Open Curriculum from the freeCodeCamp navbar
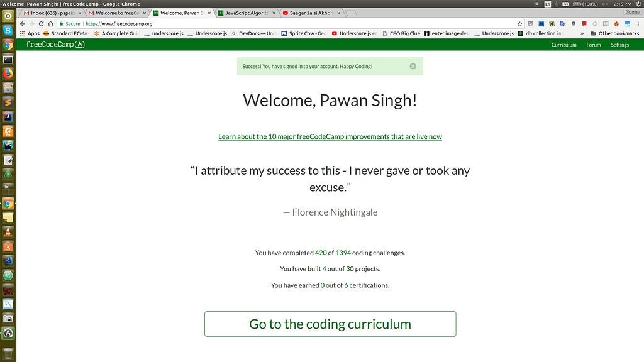Screen dimensions: 644x362 [563, 45]
